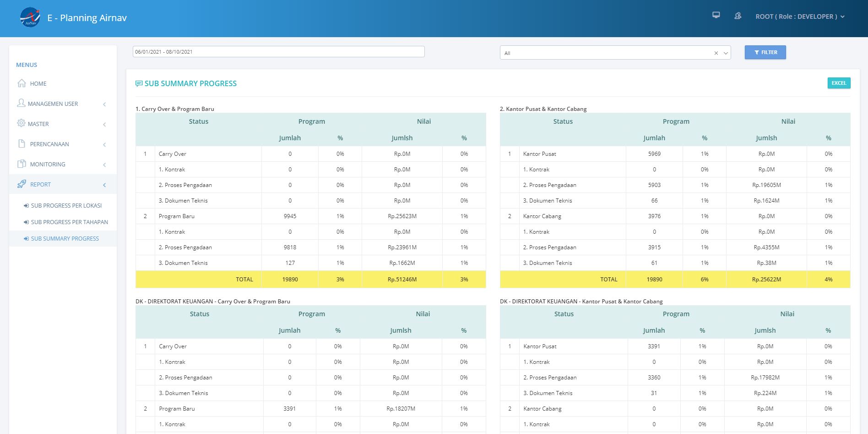Click the Filter button
Image resolution: width=868 pixels, height=434 pixels.
[x=765, y=52]
